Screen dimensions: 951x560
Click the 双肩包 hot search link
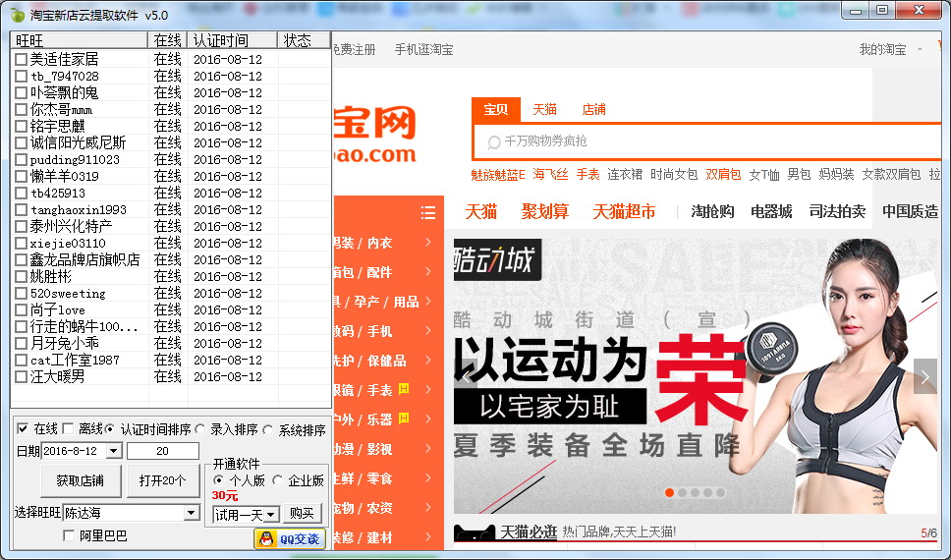(x=723, y=175)
